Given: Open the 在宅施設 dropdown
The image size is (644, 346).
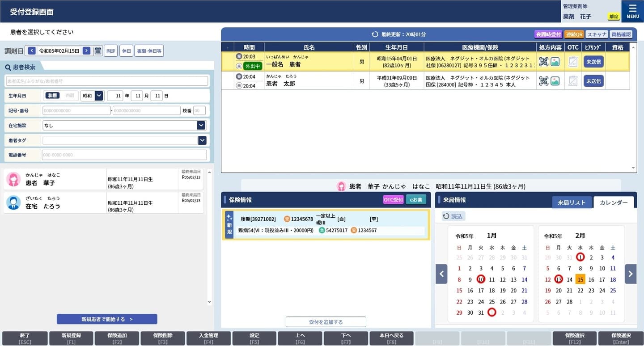Looking at the screenshot, I should pyautogui.click(x=201, y=126).
